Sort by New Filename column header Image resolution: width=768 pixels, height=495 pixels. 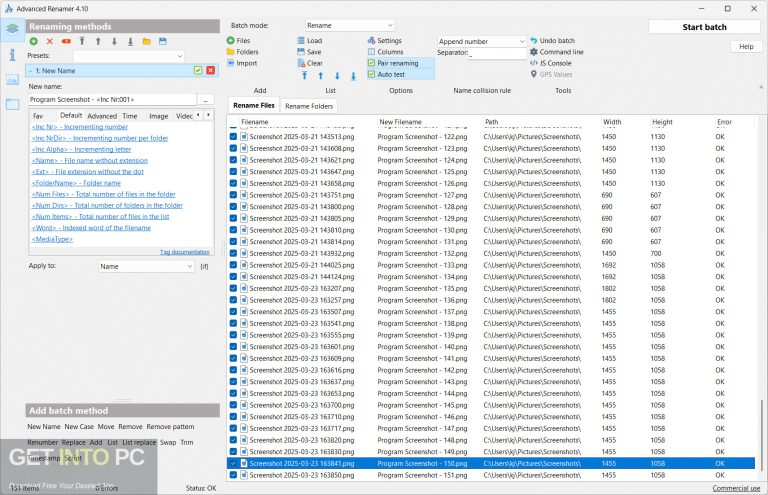400,122
